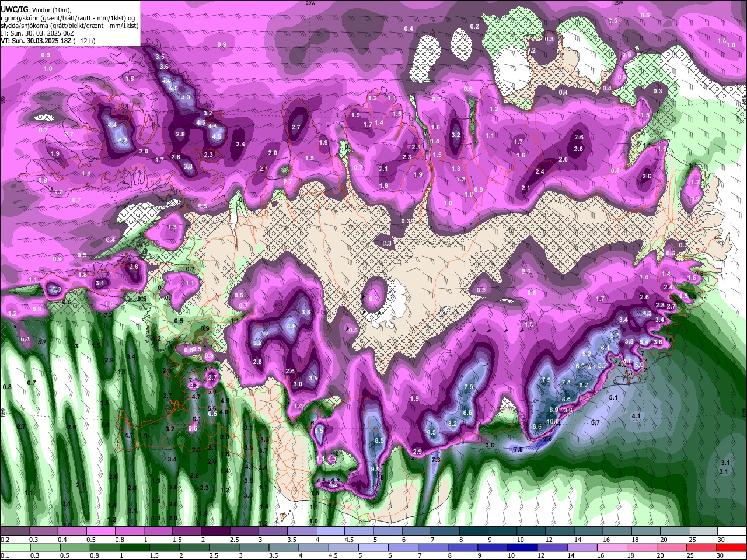
Task: Click the '0.2' label under the snow scale
Action: 5,540
